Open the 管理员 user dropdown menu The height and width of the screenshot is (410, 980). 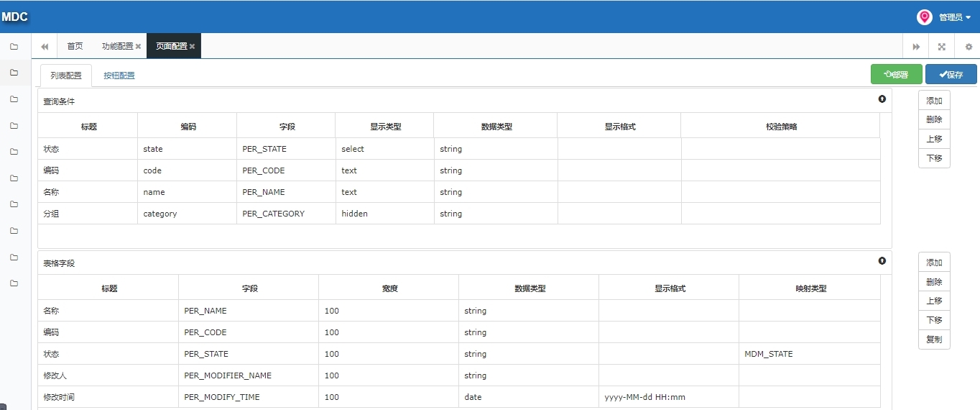point(955,17)
